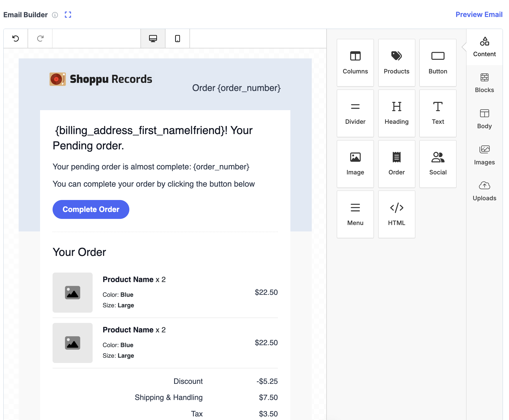Select the Columns content block
The image size is (509, 420).
coord(355,63)
